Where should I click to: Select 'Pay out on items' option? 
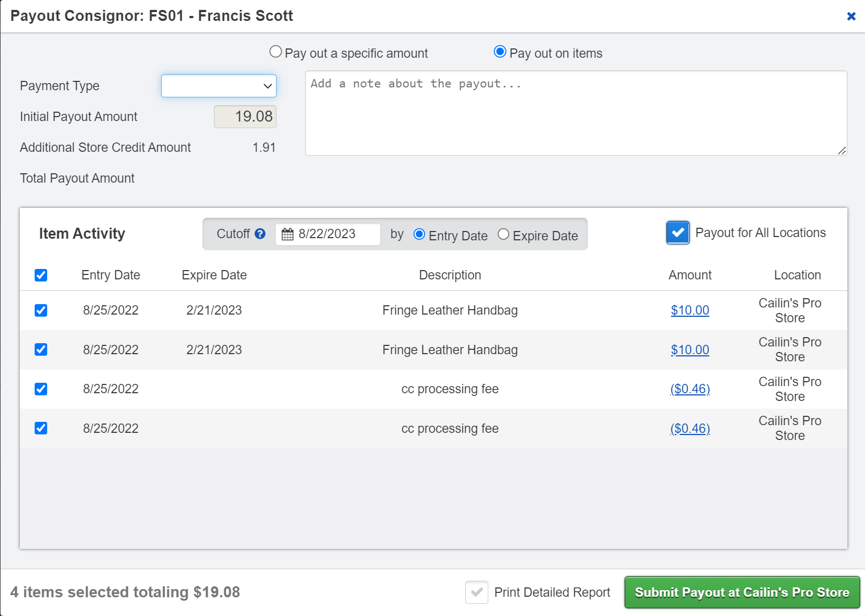(x=499, y=52)
